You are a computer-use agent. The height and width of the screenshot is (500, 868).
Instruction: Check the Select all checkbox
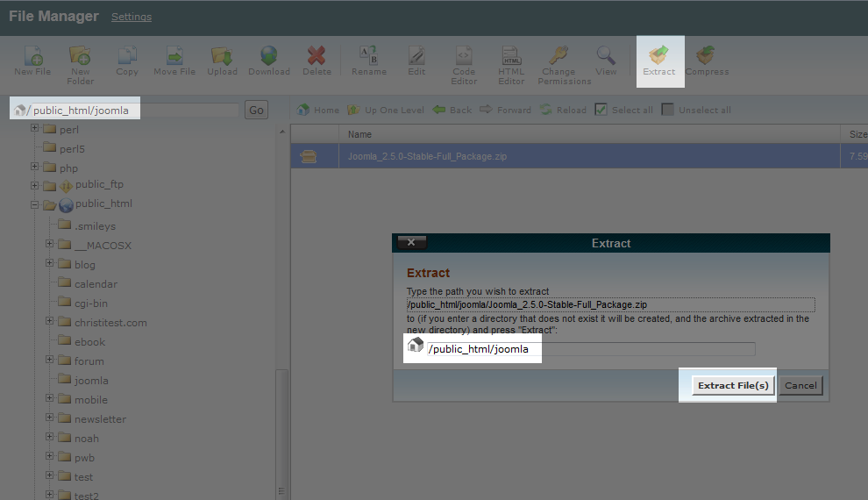[x=601, y=110]
